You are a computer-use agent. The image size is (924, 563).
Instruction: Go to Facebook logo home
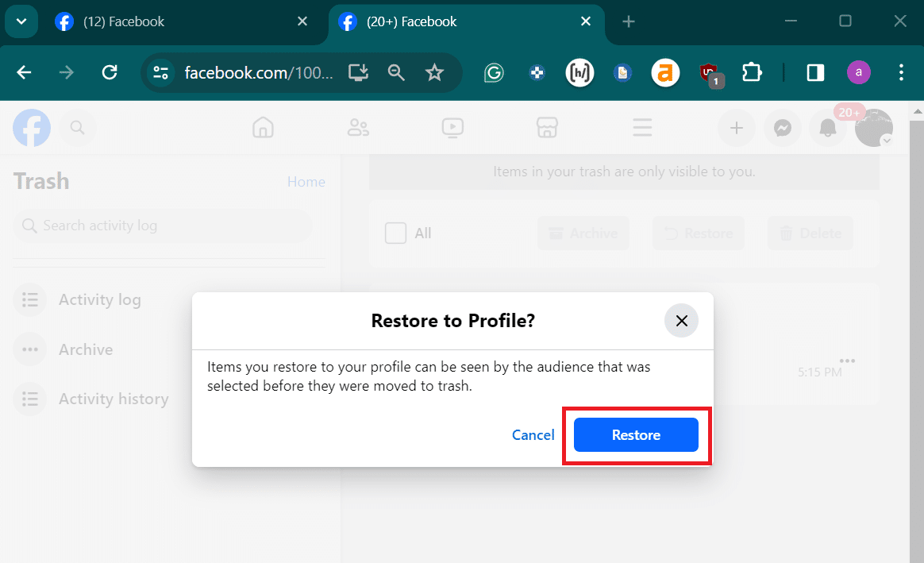pos(32,128)
